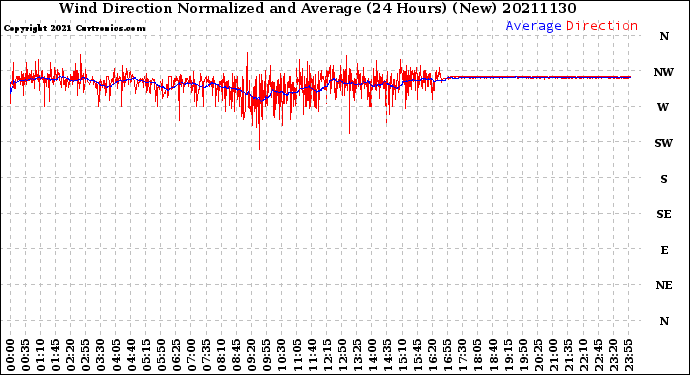The width and height of the screenshot is (690, 375).
Task: Click the 19:15 time axis label
Action: 507,355
